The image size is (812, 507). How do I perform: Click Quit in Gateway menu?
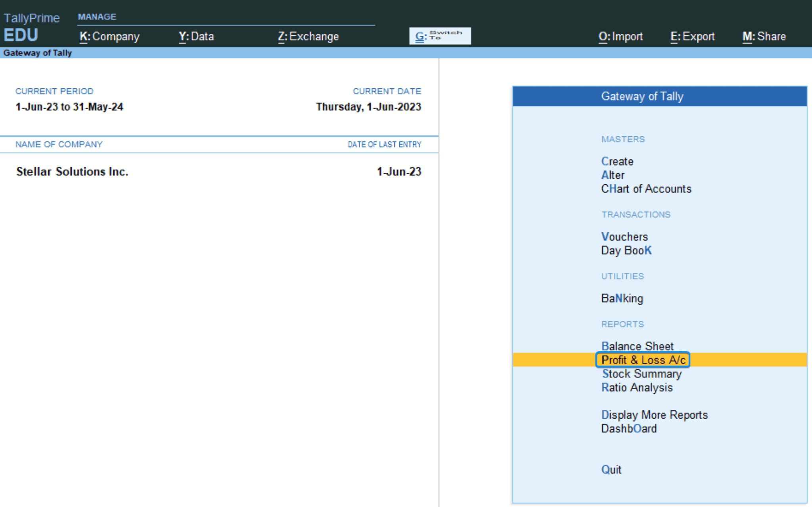tap(611, 470)
